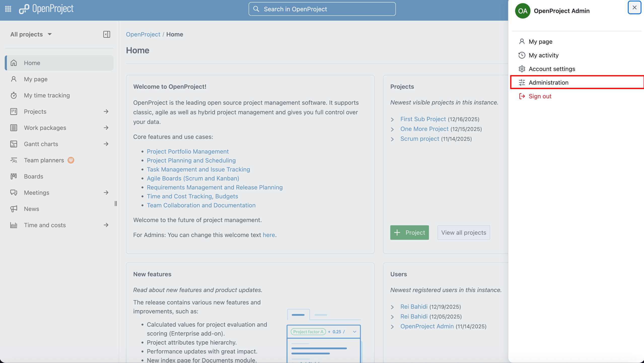Open Account settings from the user menu
This screenshot has width=644, height=363.
[576, 69]
